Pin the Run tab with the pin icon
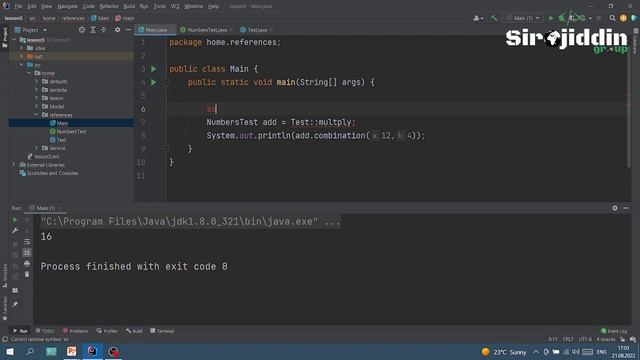 15,304
